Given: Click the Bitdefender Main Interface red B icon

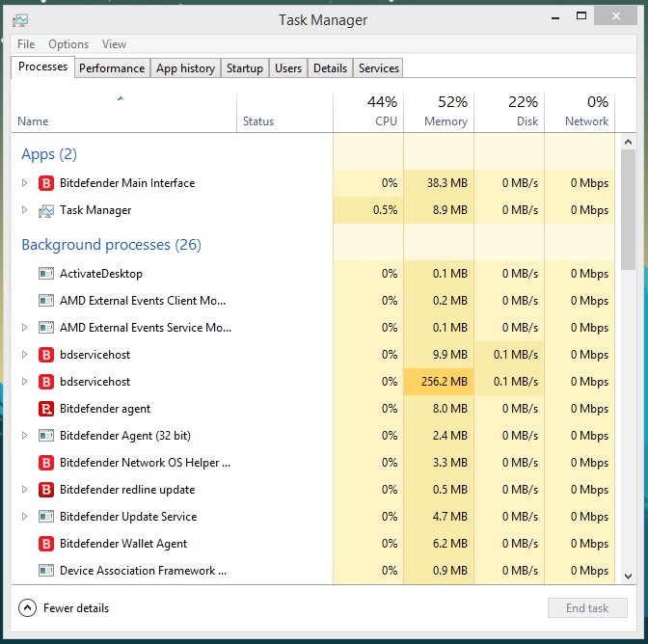Looking at the screenshot, I should click(46, 183).
